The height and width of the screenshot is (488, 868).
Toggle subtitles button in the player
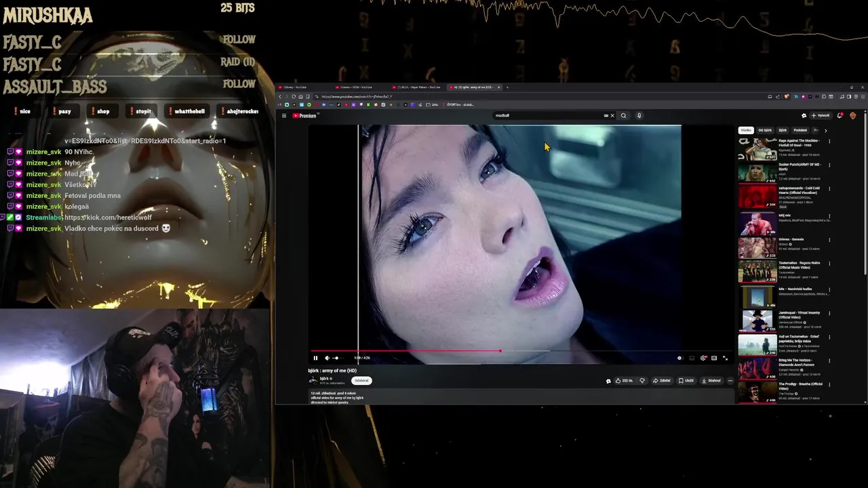click(x=692, y=358)
